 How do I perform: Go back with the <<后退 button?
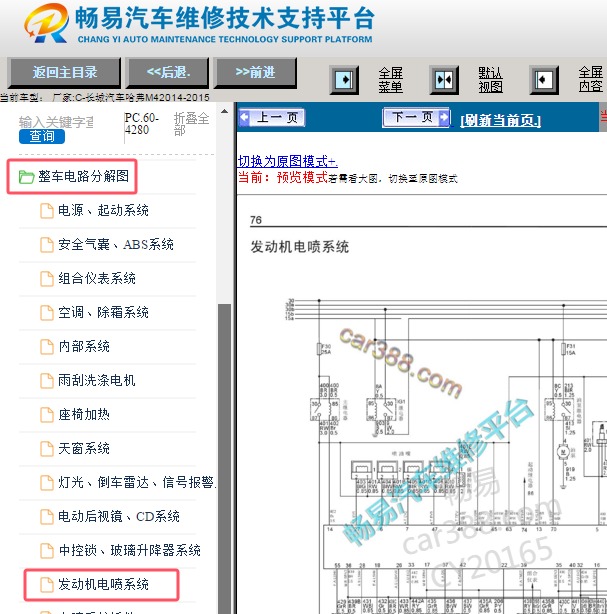pyautogui.click(x=168, y=72)
